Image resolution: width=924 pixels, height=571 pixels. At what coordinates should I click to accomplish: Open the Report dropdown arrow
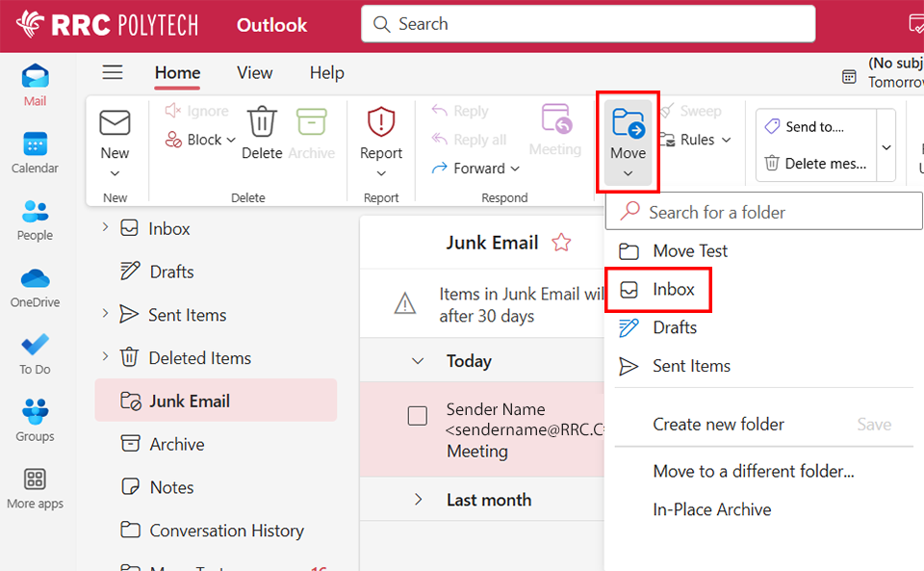381,173
